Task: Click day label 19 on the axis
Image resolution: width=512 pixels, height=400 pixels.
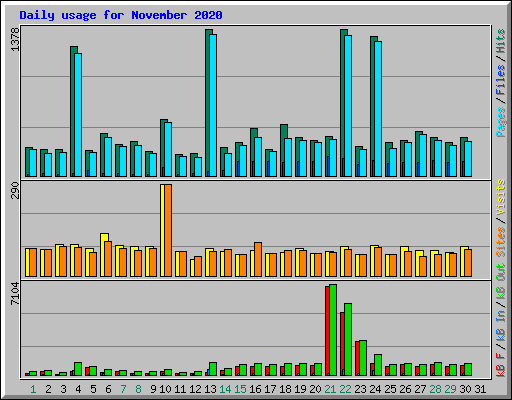Action: pyautogui.click(x=300, y=389)
